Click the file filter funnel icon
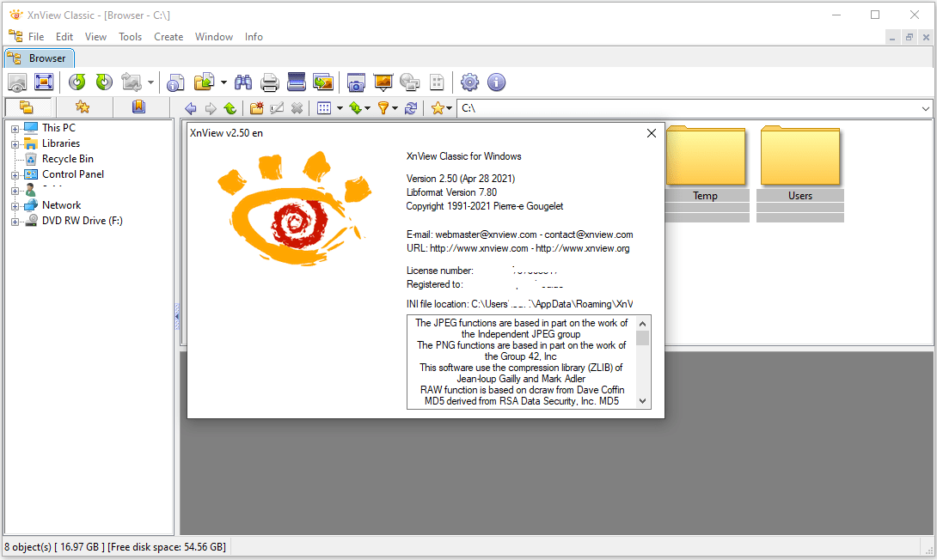Viewport: 937px width, 560px height. (x=383, y=108)
